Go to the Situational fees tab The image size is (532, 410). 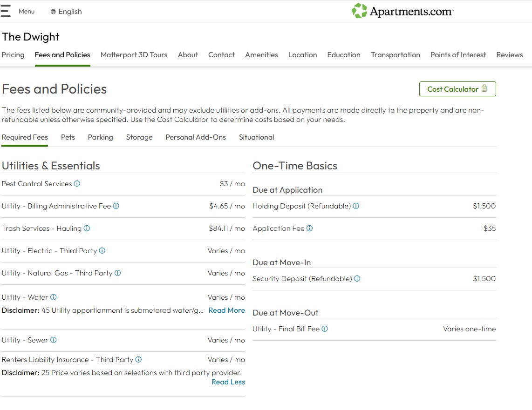point(256,137)
